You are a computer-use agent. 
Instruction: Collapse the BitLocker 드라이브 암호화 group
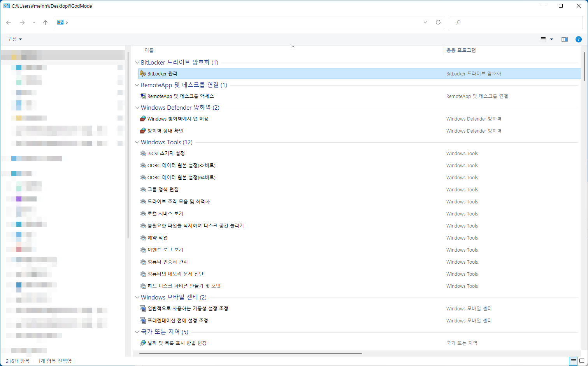pyautogui.click(x=137, y=62)
